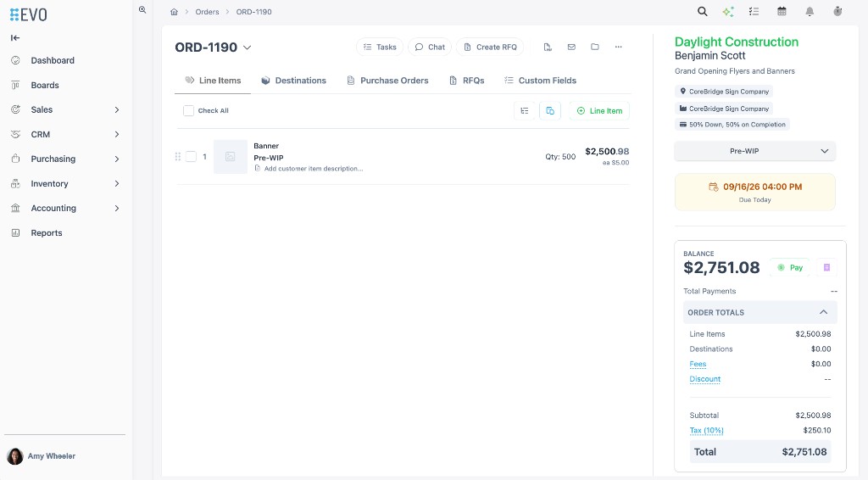Open Orders breadcrumb link
Screen dimensions: 868x480
tap(207, 12)
